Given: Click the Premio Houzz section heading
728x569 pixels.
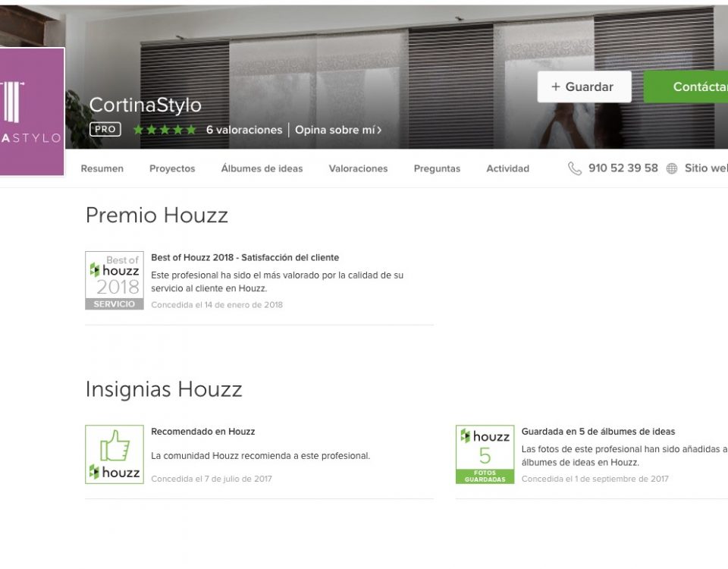Looking at the screenshot, I should point(157,215).
